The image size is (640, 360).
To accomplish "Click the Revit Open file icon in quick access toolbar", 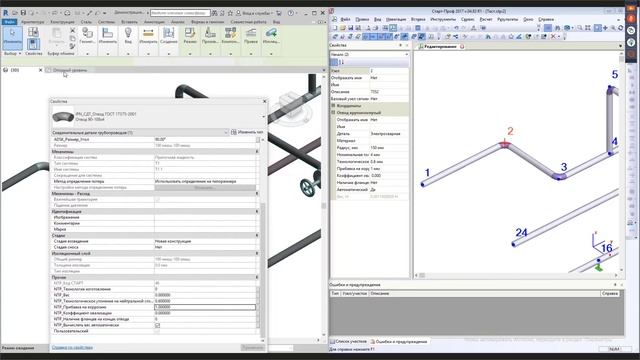I will click(16, 13).
